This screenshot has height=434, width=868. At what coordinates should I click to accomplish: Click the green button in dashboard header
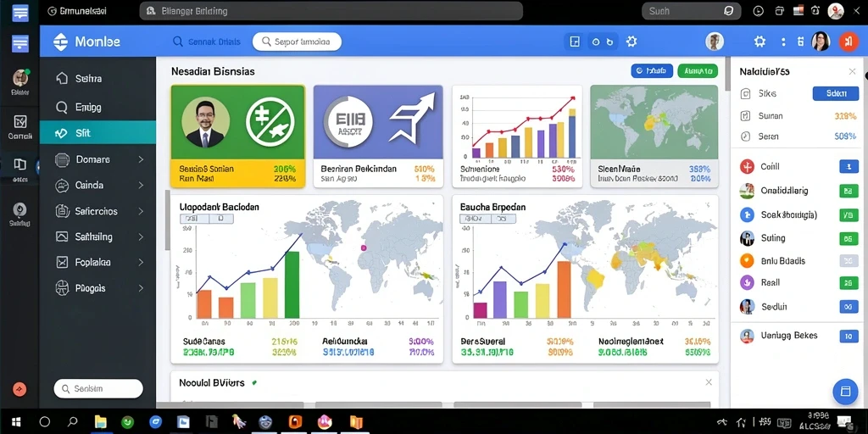pyautogui.click(x=698, y=71)
